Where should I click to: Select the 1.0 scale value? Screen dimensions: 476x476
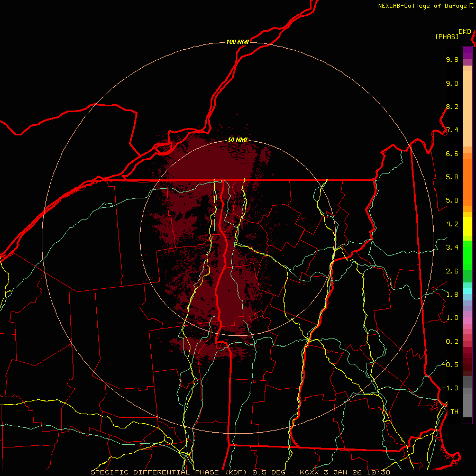click(452, 318)
